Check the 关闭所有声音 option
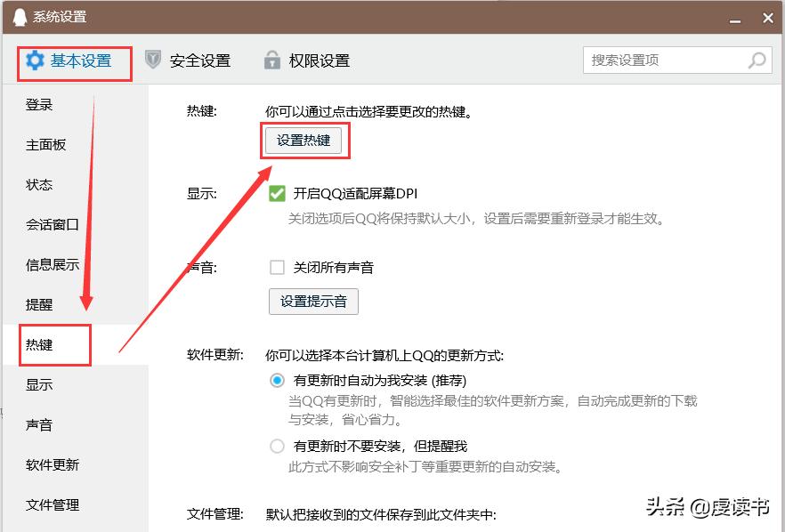The height and width of the screenshot is (532, 785). click(x=278, y=267)
